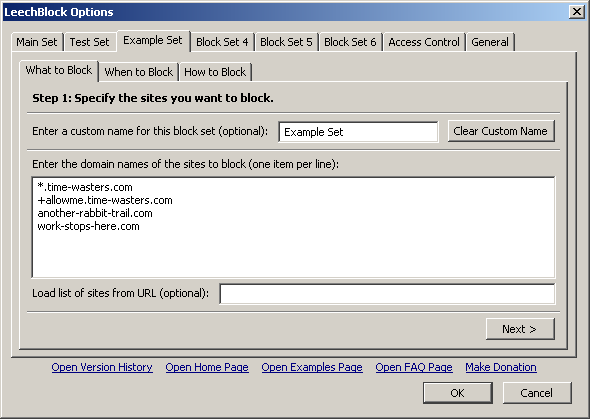Switch to the Main Set tab
The width and height of the screenshot is (590, 419).
(x=36, y=42)
